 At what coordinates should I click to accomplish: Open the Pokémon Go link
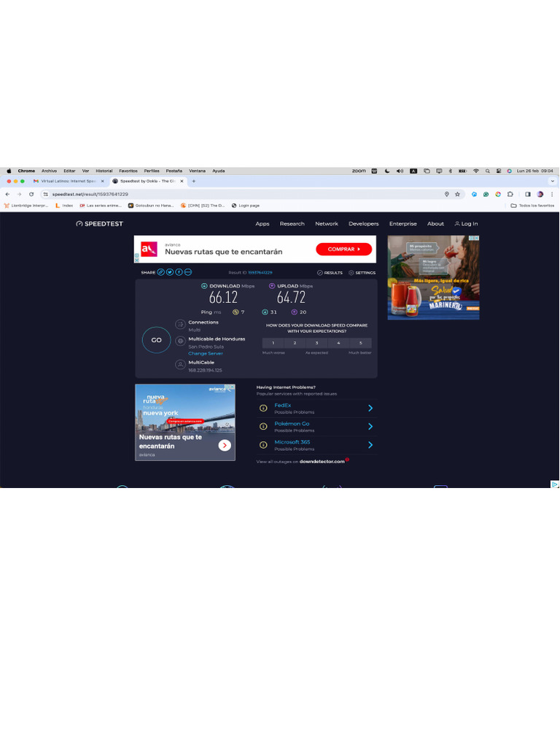pyautogui.click(x=292, y=424)
